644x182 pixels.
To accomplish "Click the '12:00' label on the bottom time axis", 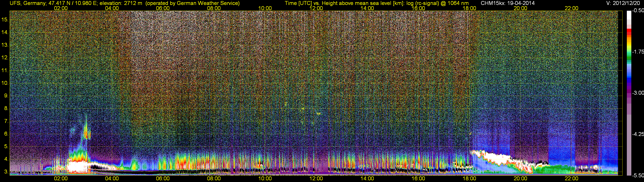I will coord(316,179).
